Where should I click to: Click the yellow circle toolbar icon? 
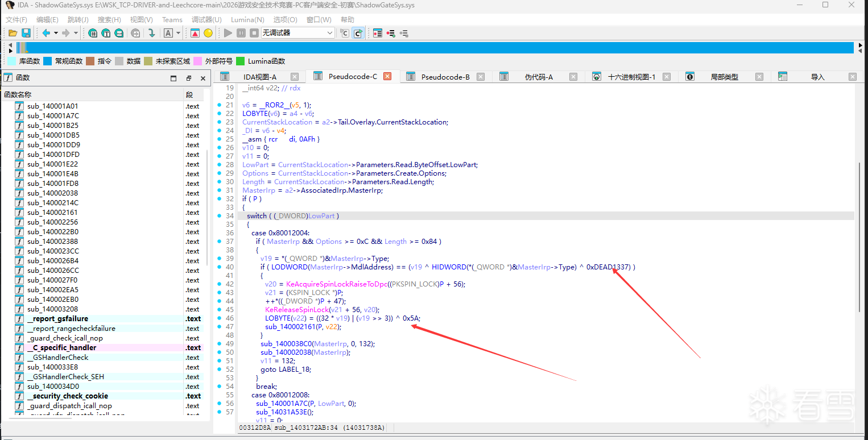(x=208, y=33)
